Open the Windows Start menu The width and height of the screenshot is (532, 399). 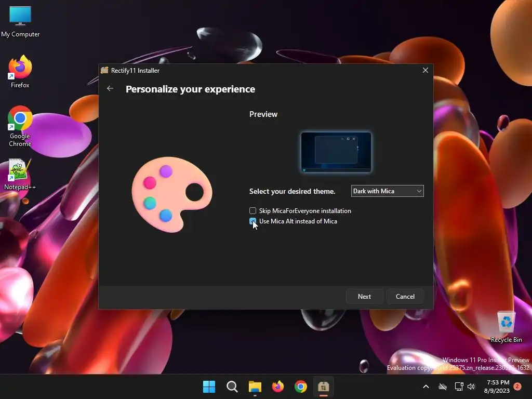coord(209,387)
